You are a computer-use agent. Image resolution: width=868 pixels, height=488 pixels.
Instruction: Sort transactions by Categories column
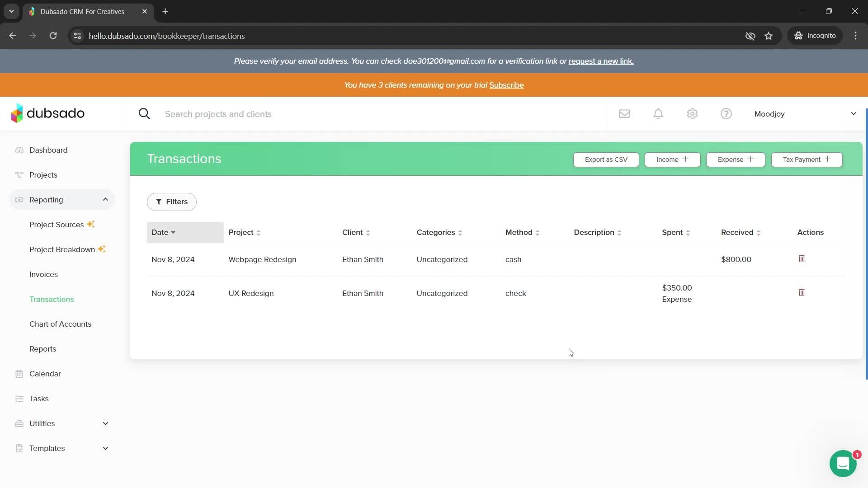439,232
